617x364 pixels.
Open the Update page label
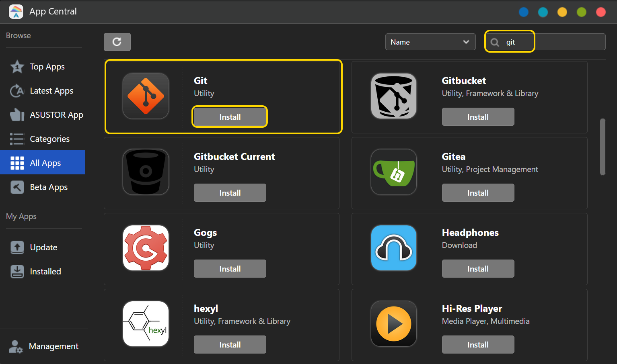point(43,247)
